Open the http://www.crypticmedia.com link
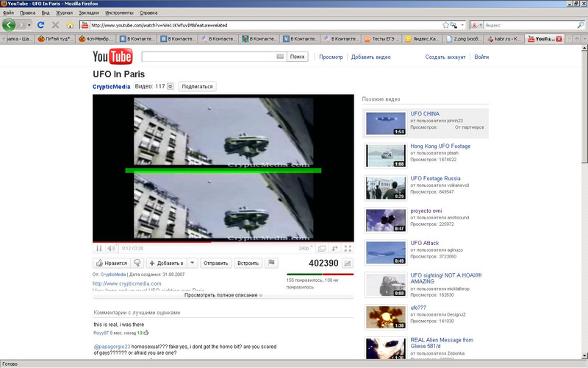This screenshot has height=368, width=588. click(126, 283)
